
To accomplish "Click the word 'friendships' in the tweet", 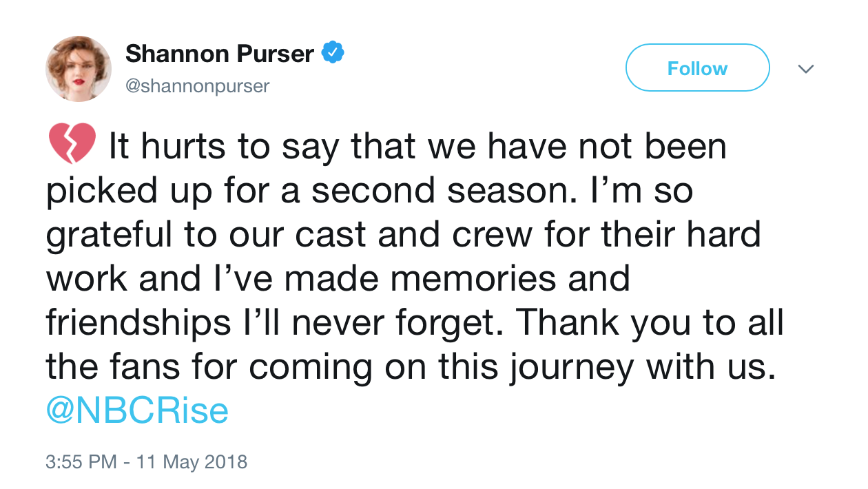I will [x=138, y=323].
